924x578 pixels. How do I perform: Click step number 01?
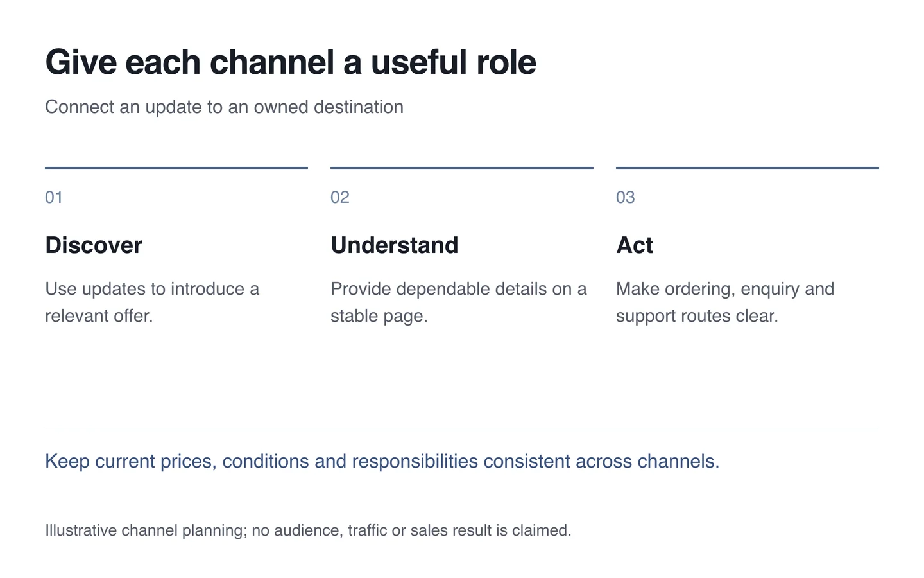(x=54, y=197)
